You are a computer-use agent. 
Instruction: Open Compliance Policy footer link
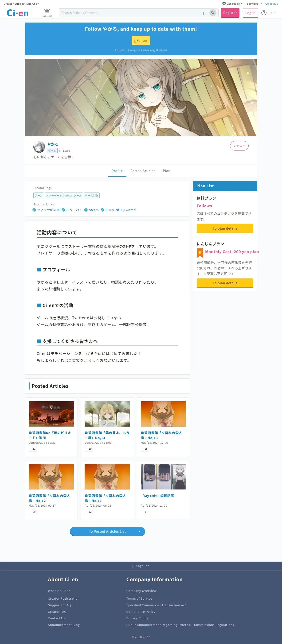coord(141,612)
